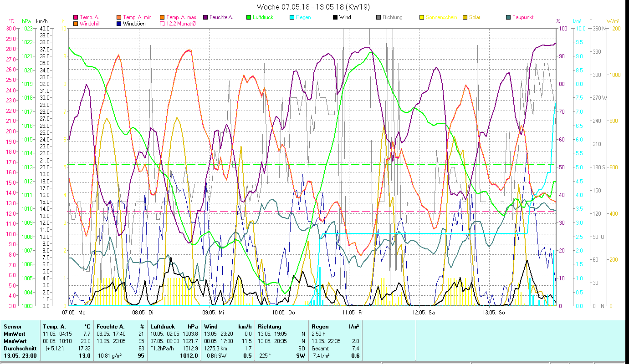Pick the Taupunkt legend swatch
Screen dimensions: 629x364
[x=508, y=17]
